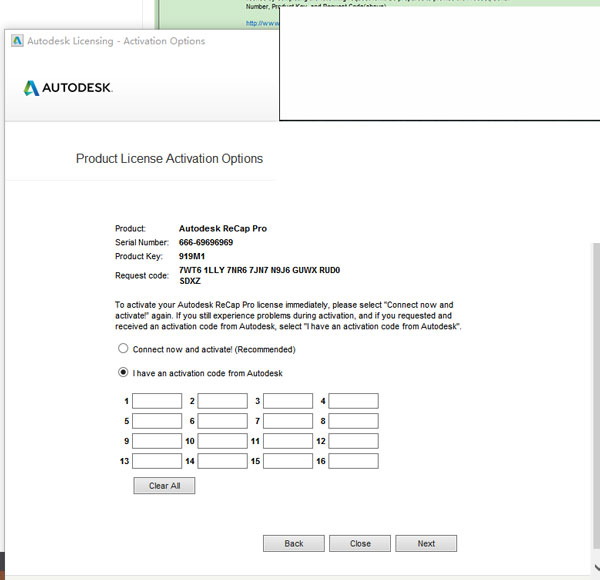Click into activation code field 10

point(222,441)
